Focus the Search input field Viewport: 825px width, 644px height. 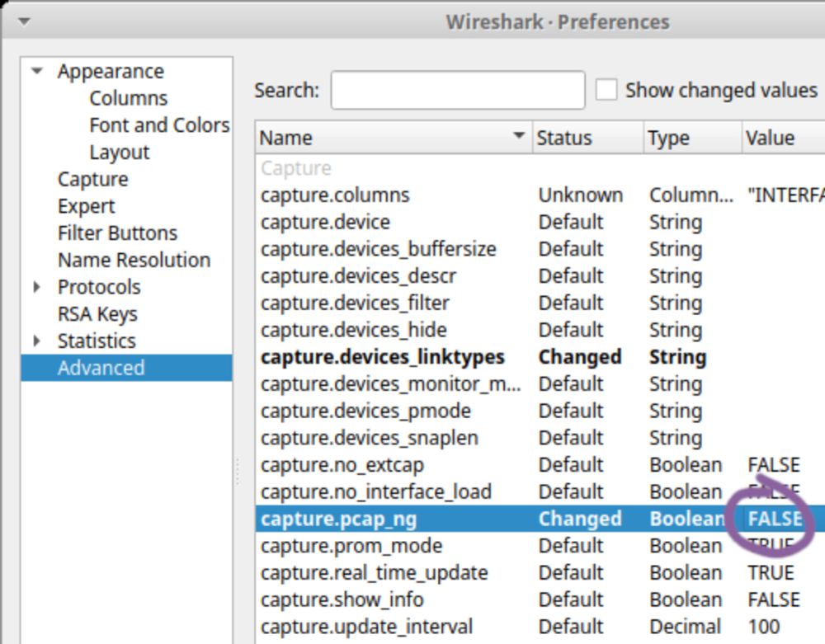click(458, 91)
